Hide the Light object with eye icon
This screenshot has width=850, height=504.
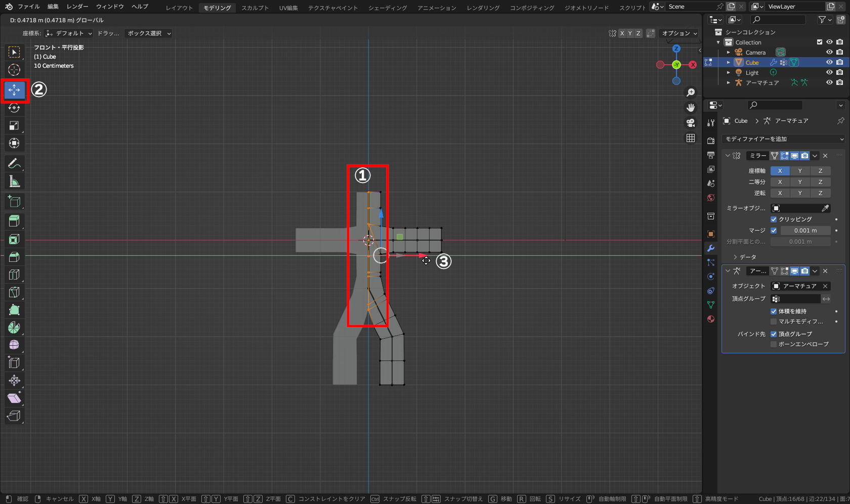(x=829, y=72)
